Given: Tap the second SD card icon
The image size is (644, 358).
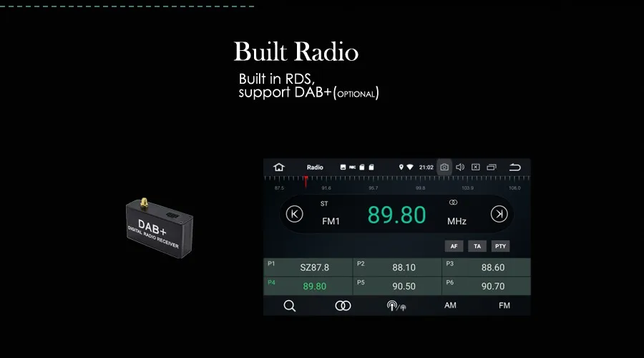Looking at the screenshot, I should pos(371,168).
